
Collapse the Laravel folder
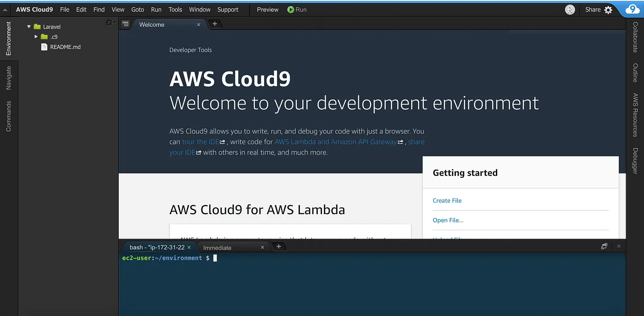[x=29, y=27]
